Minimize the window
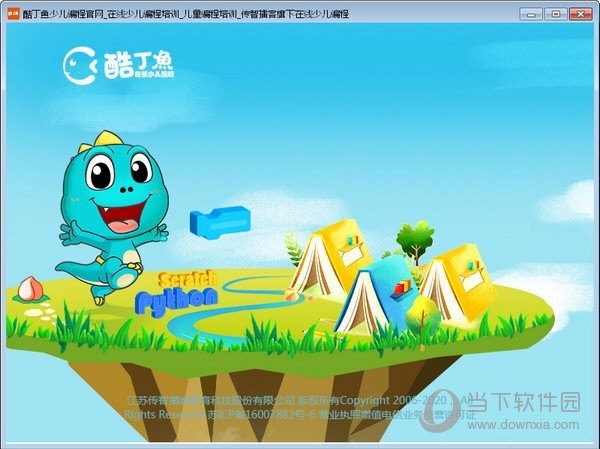 531,14
